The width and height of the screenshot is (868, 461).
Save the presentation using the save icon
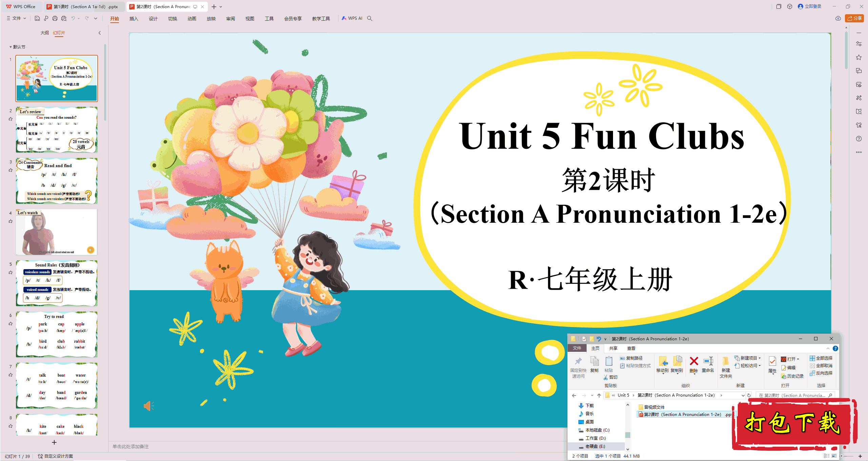point(37,18)
